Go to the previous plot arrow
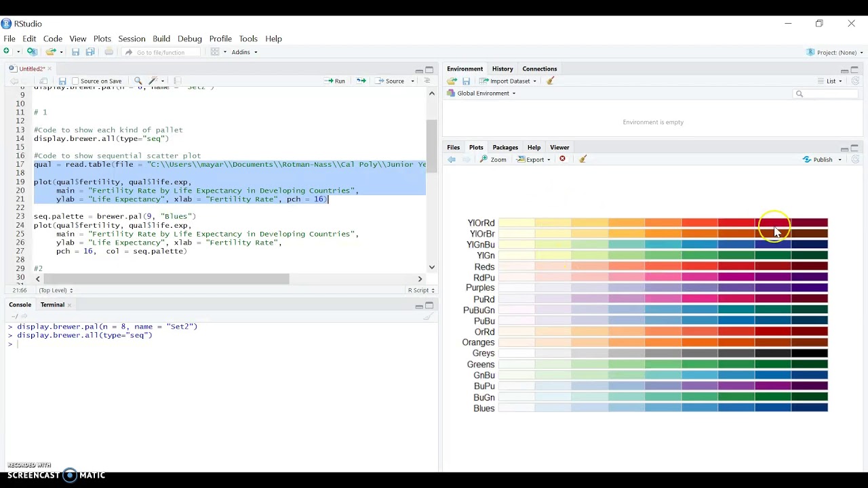868x488 pixels. coord(452,159)
